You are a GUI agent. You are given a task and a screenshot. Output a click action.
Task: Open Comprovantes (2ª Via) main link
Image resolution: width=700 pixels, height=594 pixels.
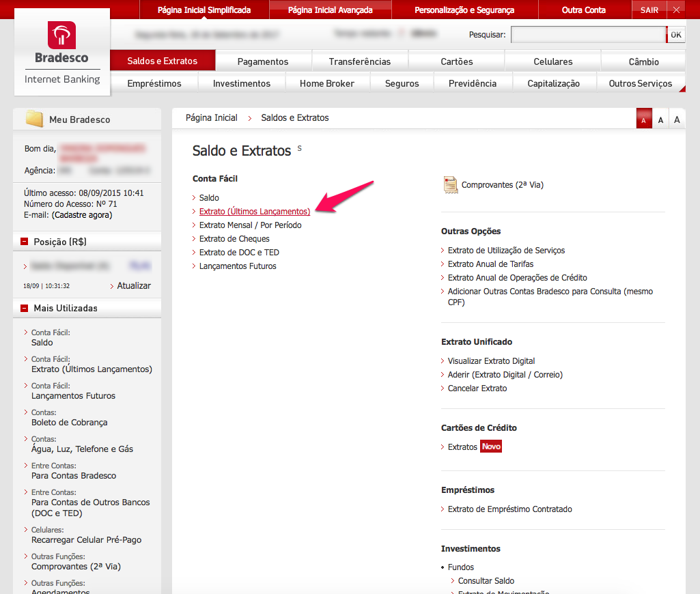click(502, 185)
